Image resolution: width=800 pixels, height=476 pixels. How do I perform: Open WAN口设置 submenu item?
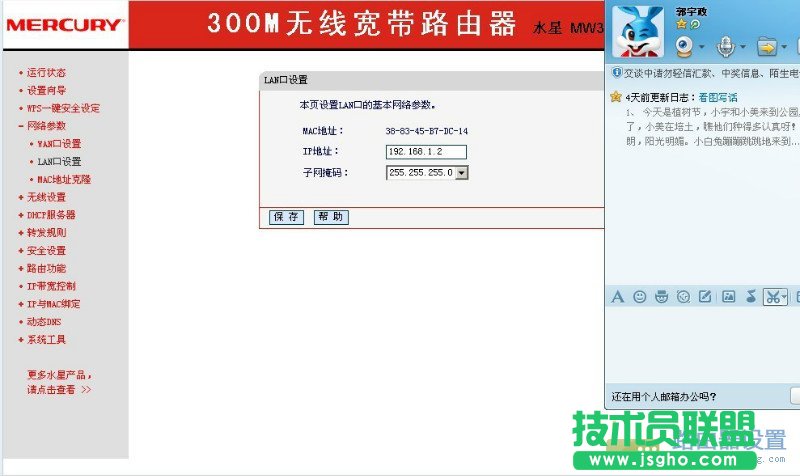click(x=59, y=144)
